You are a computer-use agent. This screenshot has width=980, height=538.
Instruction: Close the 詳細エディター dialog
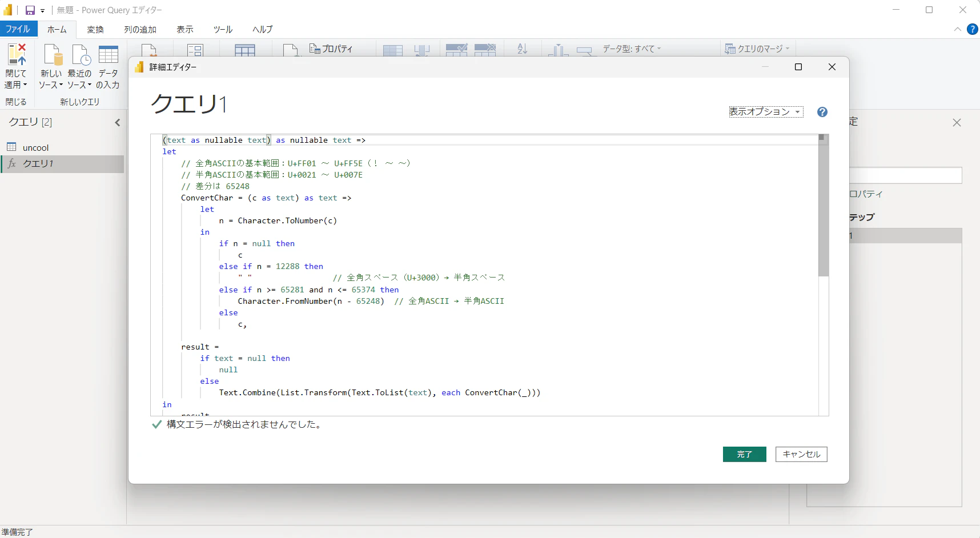[x=832, y=67]
